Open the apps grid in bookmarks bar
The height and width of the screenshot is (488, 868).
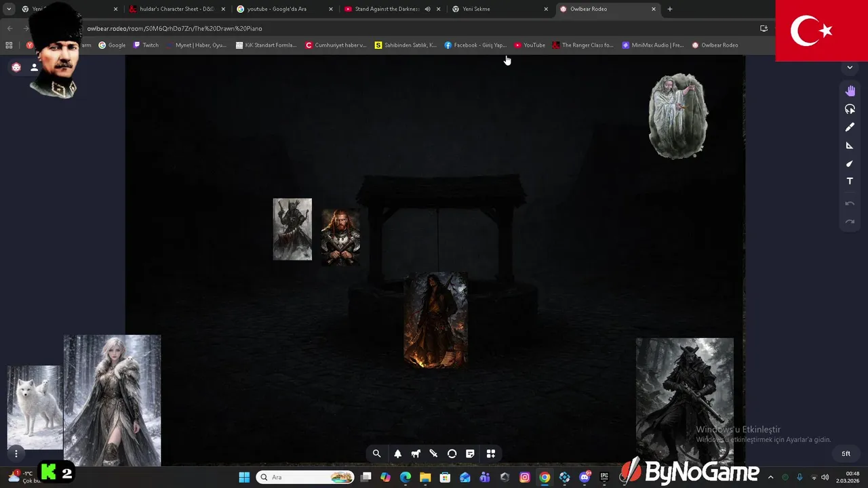9,45
